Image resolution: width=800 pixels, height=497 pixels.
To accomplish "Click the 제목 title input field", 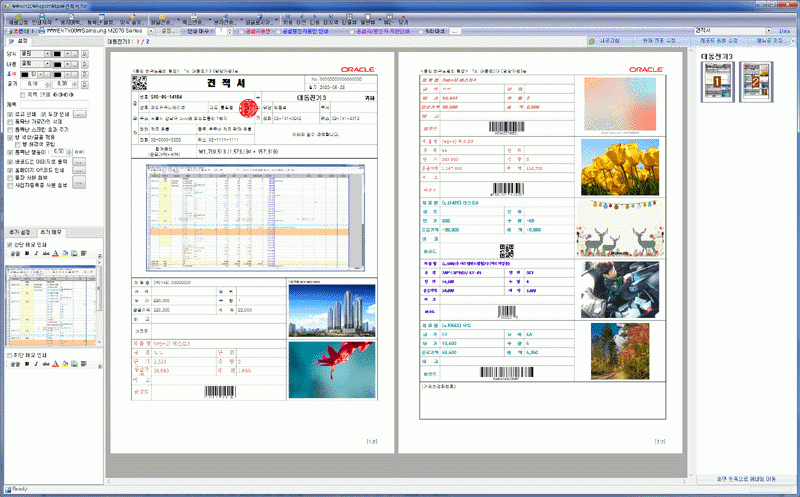I will (x=54, y=105).
